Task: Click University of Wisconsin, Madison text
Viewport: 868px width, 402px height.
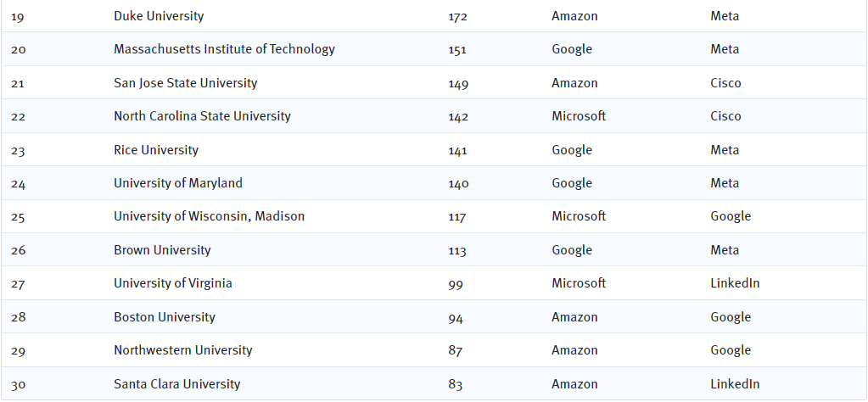Action: pos(210,216)
